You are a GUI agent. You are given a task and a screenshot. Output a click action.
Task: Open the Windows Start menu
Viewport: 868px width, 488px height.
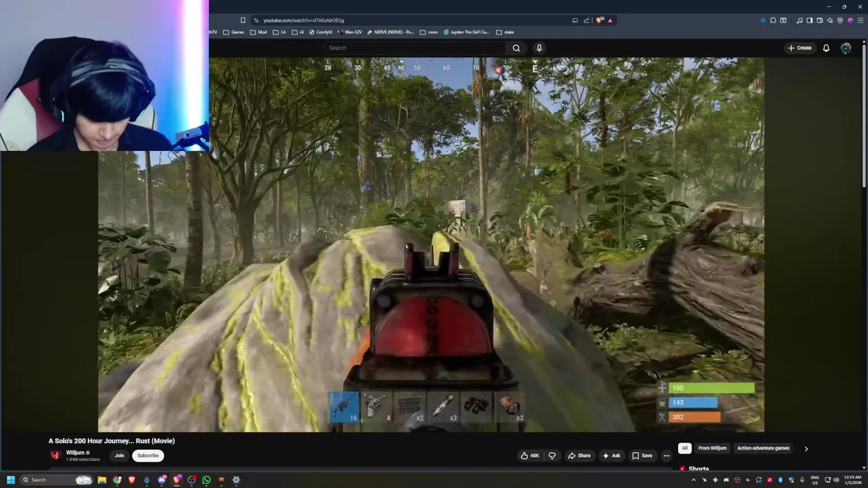(x=11, y=480)
